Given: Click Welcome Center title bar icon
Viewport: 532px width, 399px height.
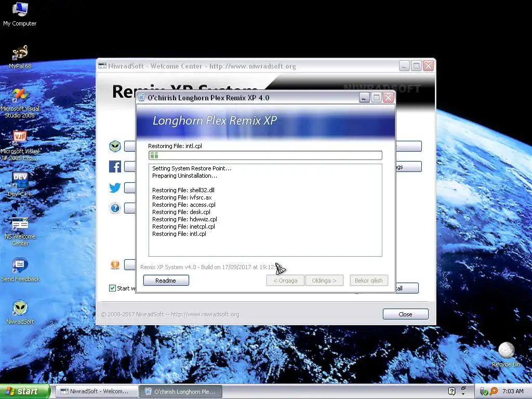Looking at the screenshot, I should tap(102, 66).
